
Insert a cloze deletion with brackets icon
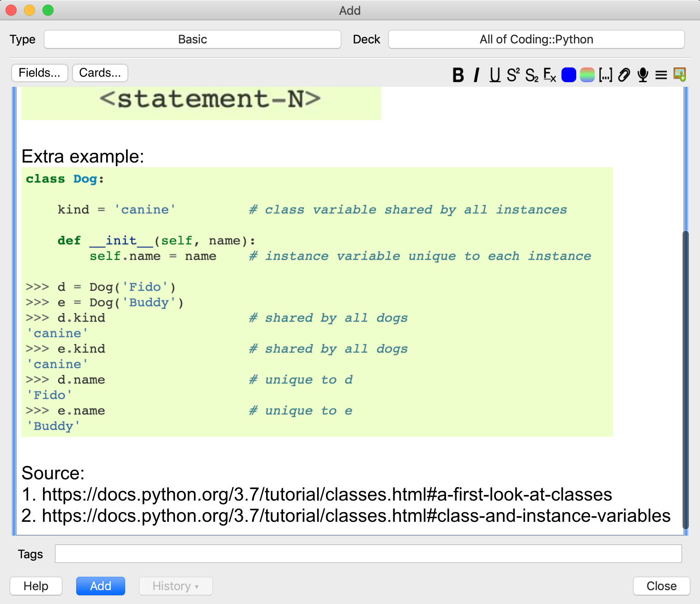[x=605, y=75]
